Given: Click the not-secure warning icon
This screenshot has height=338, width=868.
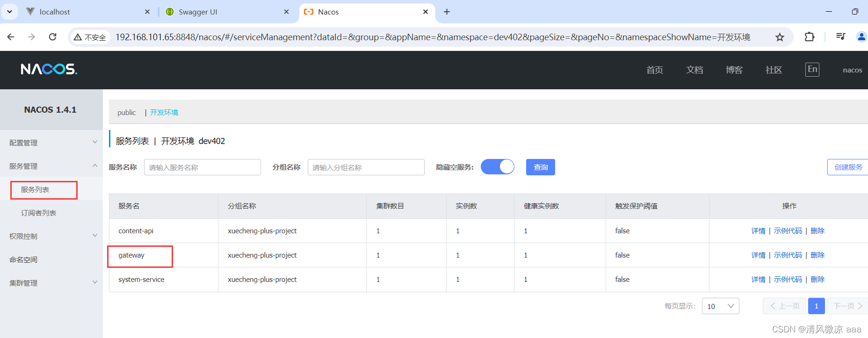Looking at the screenshot, I should point(90,37).
